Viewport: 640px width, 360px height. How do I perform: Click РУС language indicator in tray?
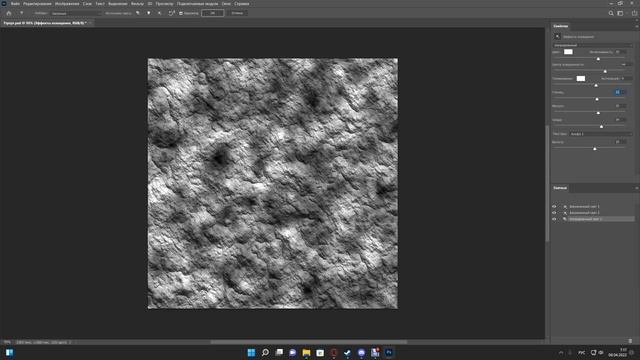coord(582,353)
